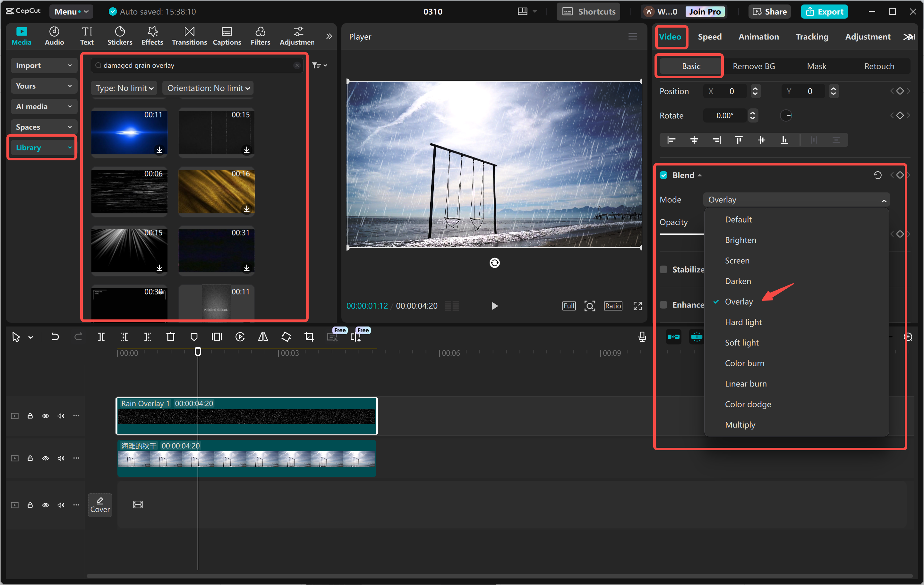Enable the Enhance checkbox
This screenshot has width=924, height=585.
pyautogui.click(x=663, y=305)
